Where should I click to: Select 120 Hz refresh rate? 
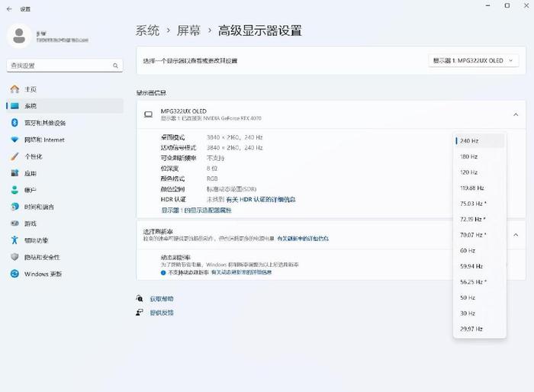coord(480,172)
